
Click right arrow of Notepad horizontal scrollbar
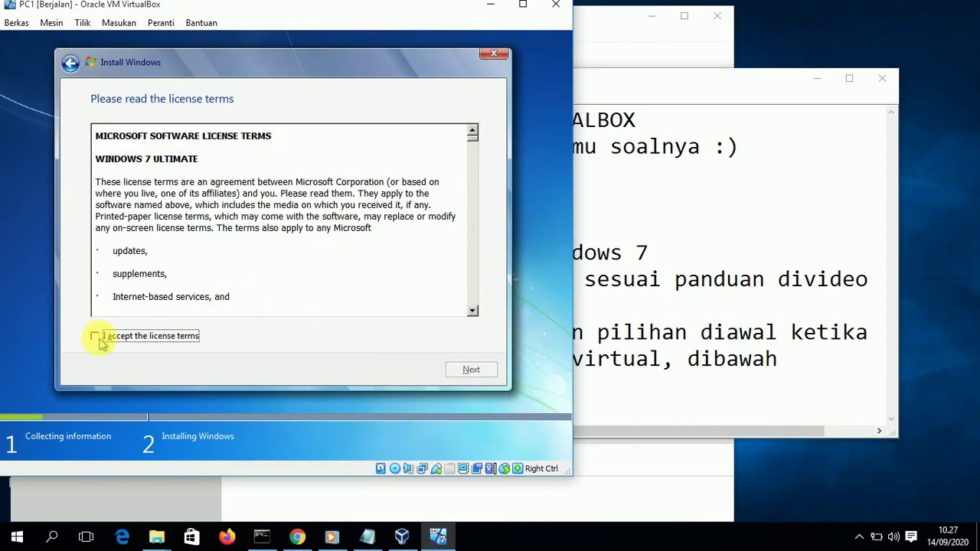point(879,431)
